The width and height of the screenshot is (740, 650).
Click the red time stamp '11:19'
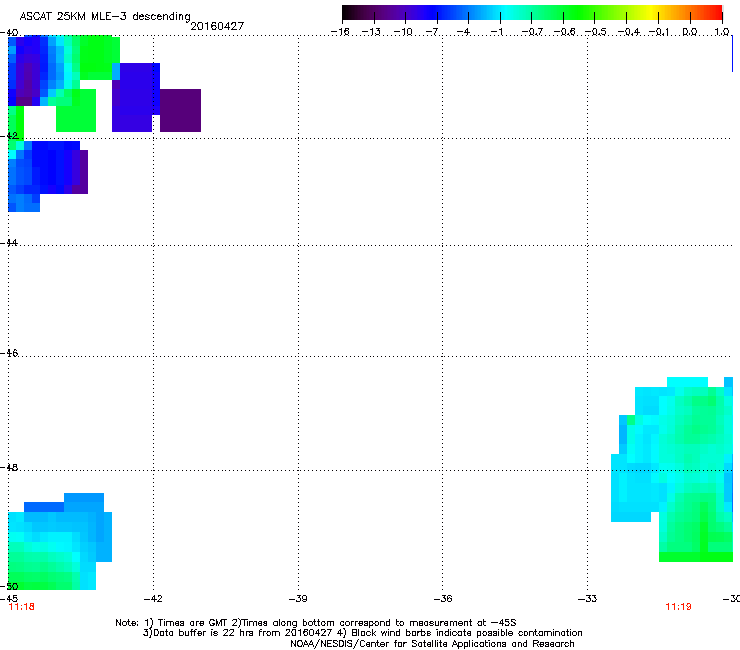(x=678, y=607)
